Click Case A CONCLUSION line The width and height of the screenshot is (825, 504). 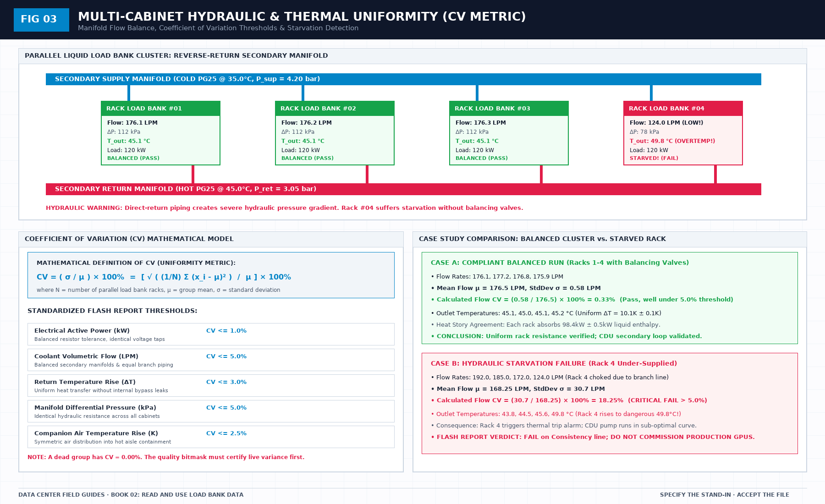point(566,336)
